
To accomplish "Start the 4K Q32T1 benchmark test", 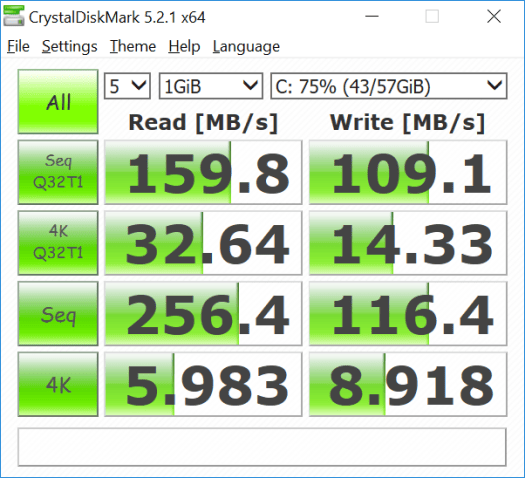I will [x=58, y=243].
